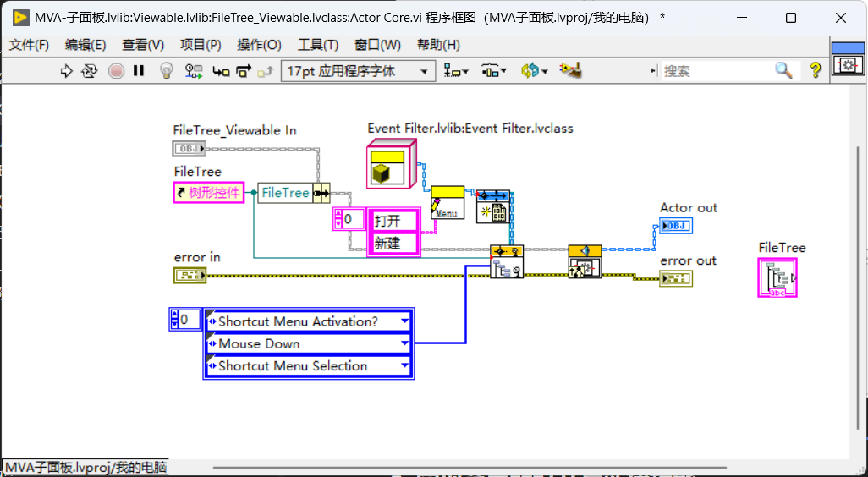Open the Align Objects dropdown

tap(457, 71)
